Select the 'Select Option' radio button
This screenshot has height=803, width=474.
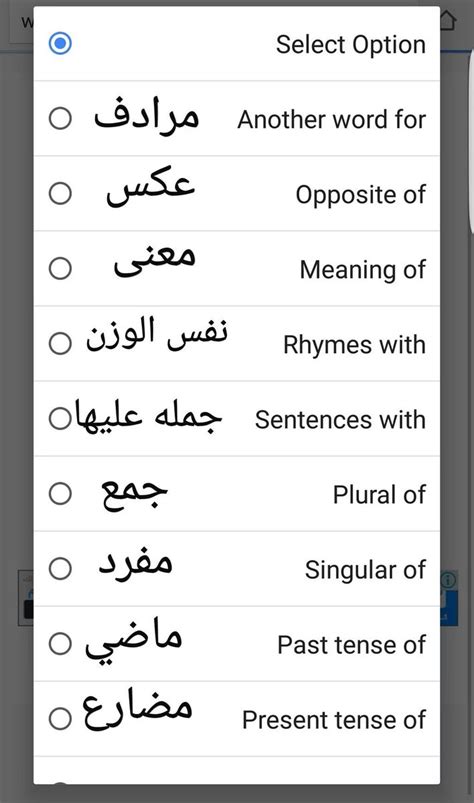tap(60, 44)
